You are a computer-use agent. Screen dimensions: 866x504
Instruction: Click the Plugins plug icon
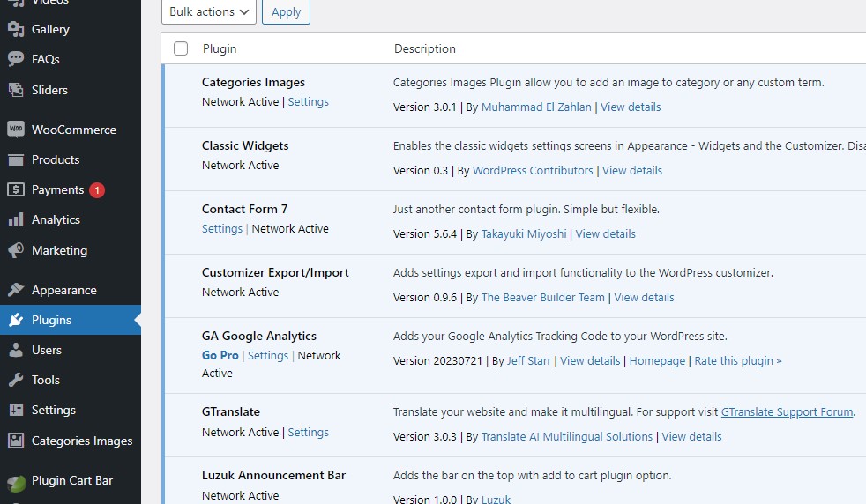pyautogui.click(x=16, y=320)
